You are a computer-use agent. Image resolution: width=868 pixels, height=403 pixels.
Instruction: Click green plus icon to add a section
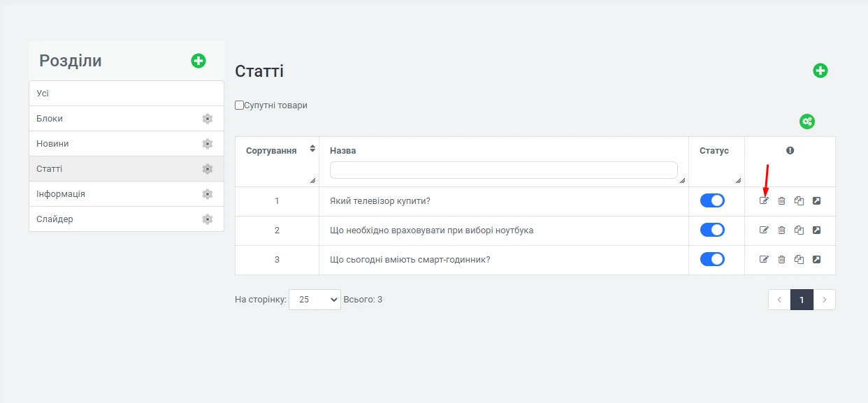coord(198,61)
